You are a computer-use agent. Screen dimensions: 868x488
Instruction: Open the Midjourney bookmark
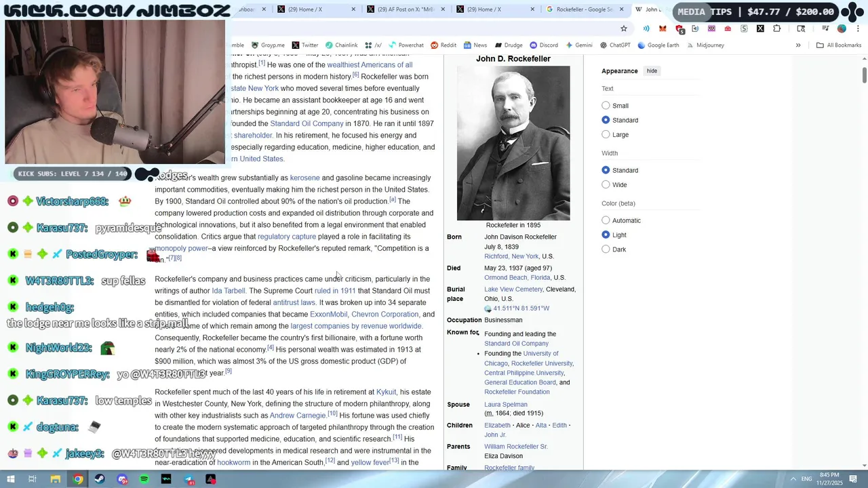click(x=705, y=45)
